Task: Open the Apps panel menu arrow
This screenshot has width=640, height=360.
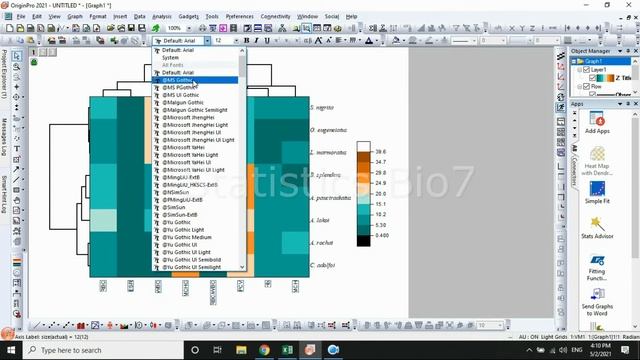Action: coord(620,104)
